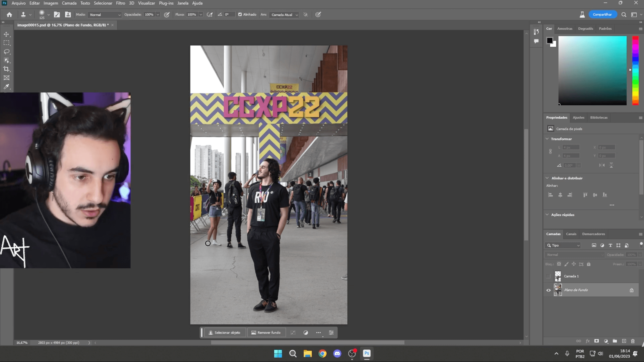644x362 pixels.
Task: Open the Filtro menu
Action: point(120,3)
